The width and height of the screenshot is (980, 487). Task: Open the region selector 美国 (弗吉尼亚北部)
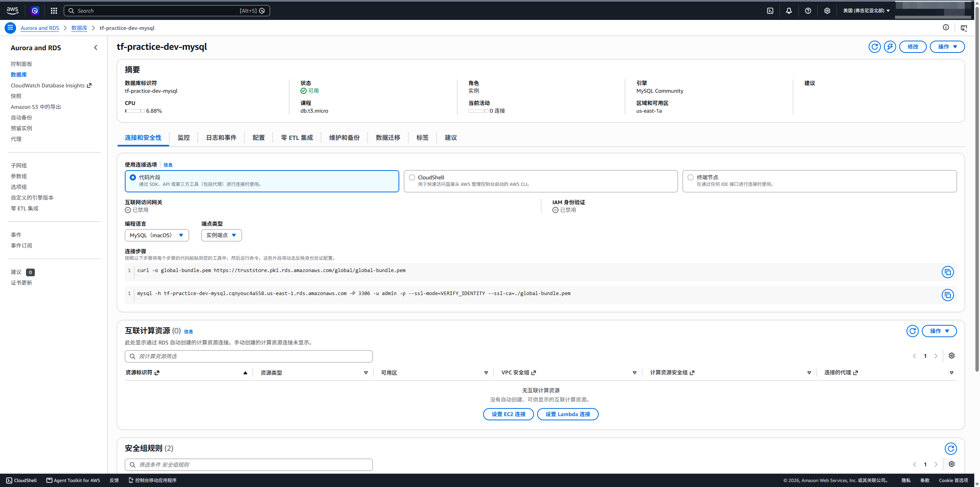(x=867, y=11)
